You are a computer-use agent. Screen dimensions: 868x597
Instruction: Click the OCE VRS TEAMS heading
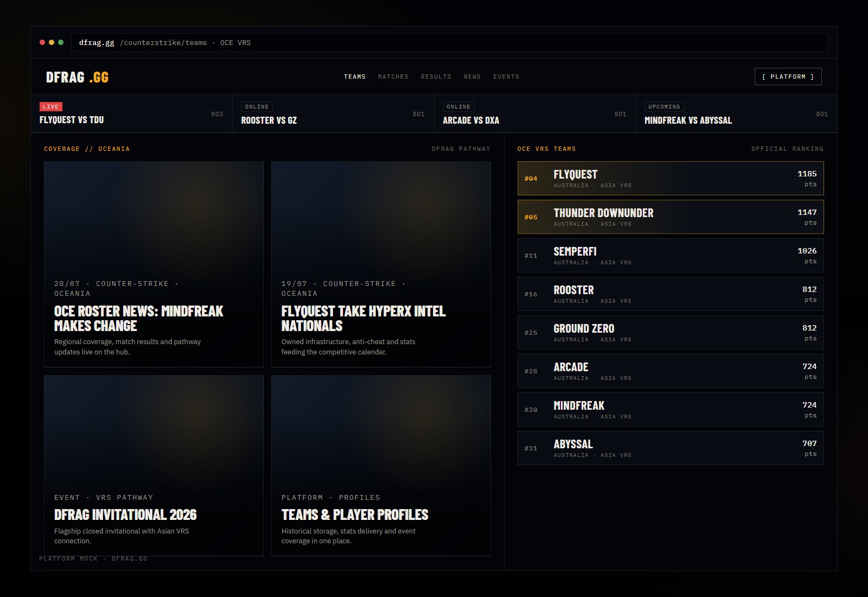click(x=547, y=149)
